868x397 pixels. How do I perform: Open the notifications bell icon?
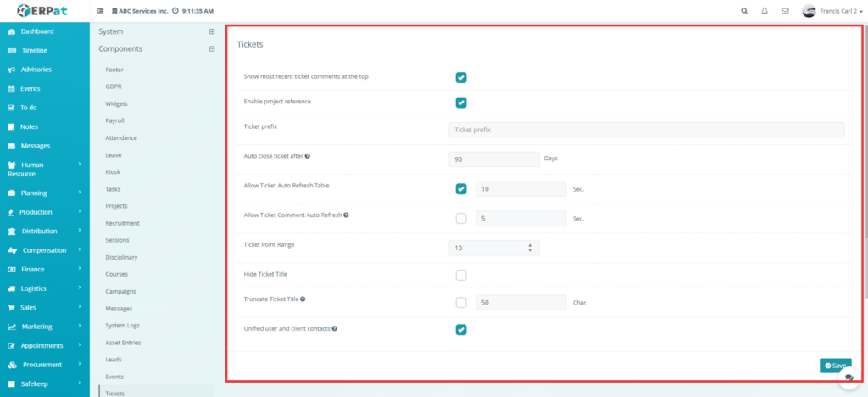point(765,12)
